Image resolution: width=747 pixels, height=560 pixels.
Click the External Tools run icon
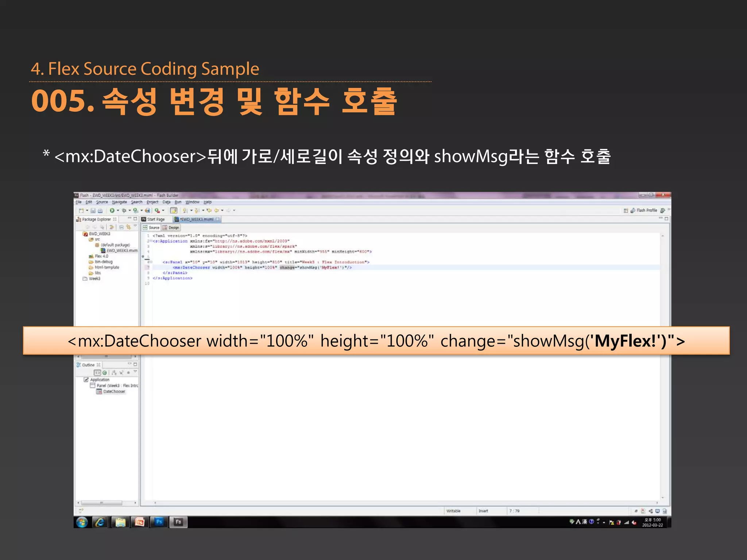coord(157,210)
